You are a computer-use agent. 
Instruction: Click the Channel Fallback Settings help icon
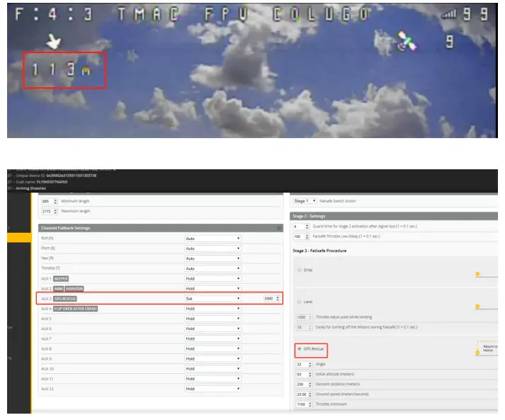click(279, 228)
